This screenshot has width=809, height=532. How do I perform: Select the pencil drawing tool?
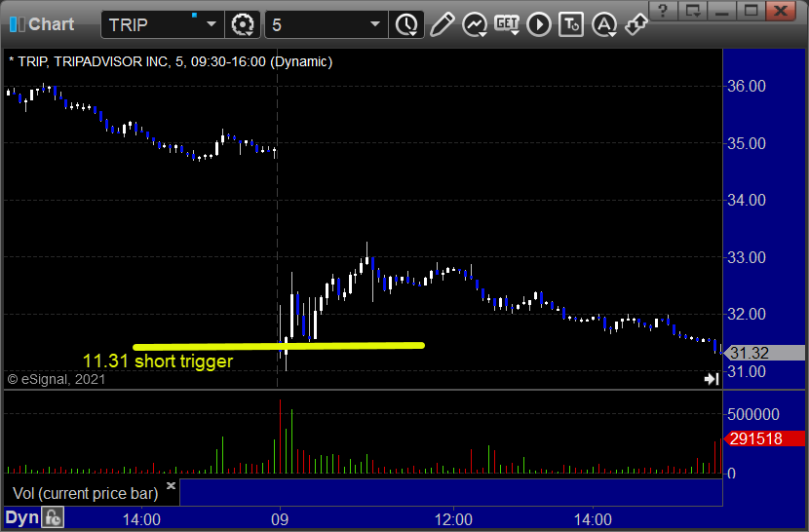point(443,24)
